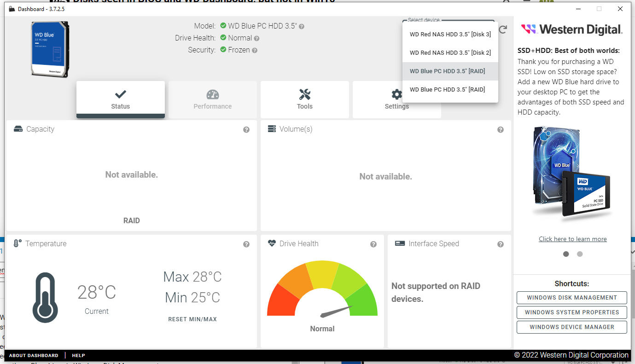Click the WD Blue hard drive image
635x364 pixels.
click(50, 49)
